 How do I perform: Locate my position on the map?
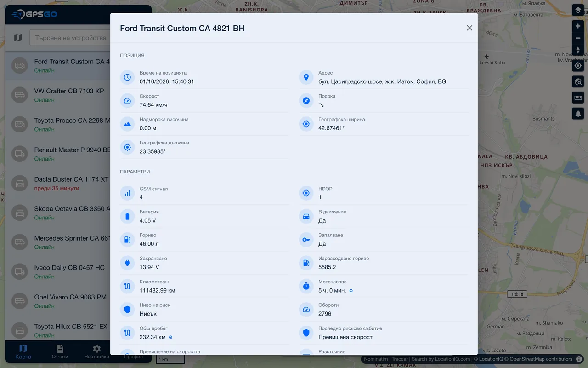pyautogui.click(x=578, y=66)
